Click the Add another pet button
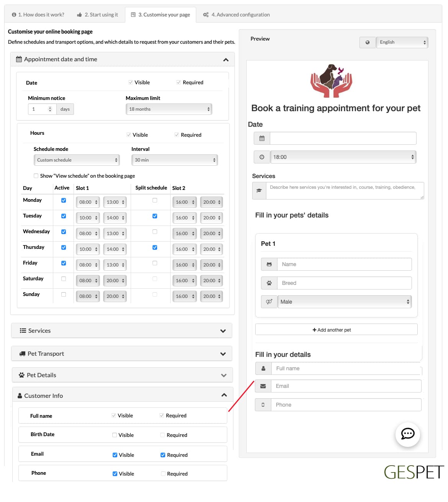448x502 pixels. tap(336, 330)
